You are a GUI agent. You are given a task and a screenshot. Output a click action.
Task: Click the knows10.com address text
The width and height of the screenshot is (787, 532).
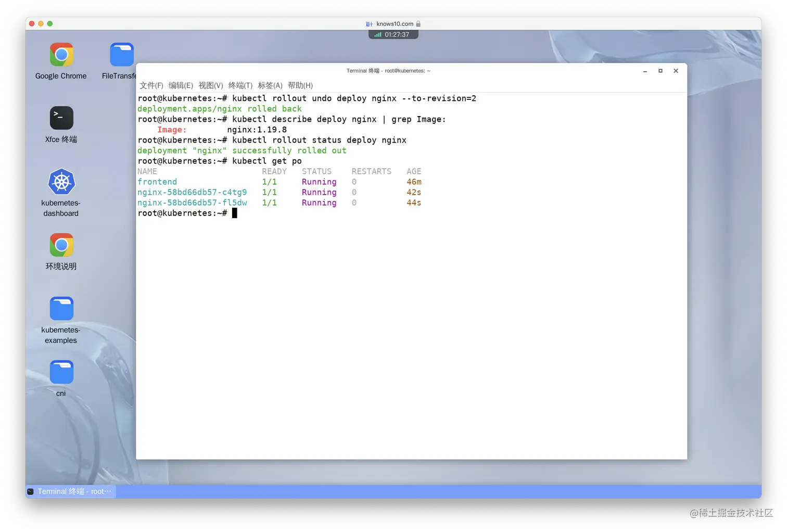click(x=395, y=24)
